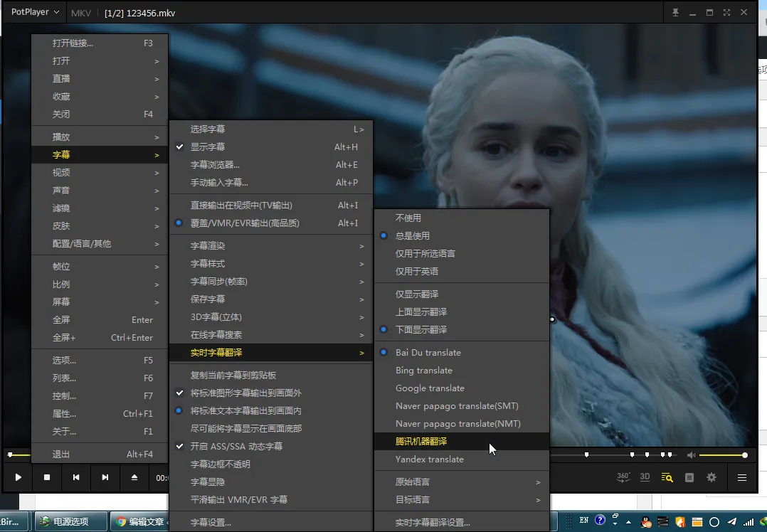The image size is (767, 532).
Task: Select Yandex translate engine
Action: pyautogui.click(x=462, y=459)
